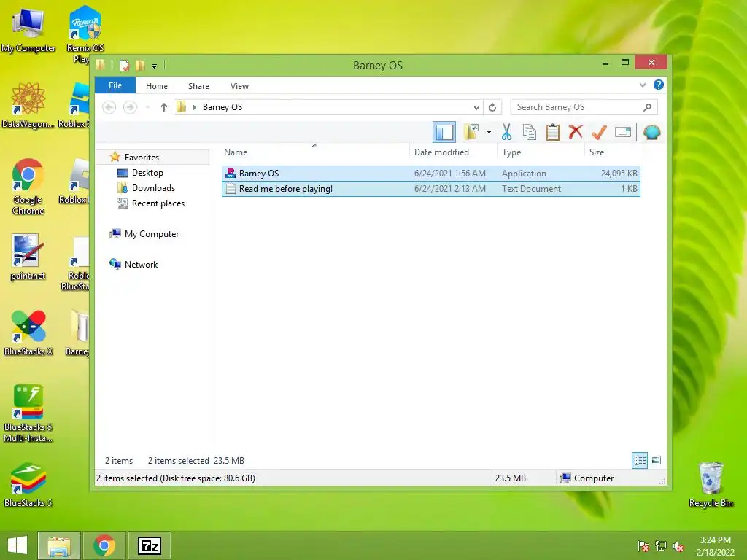747x560 pixels.
Task: Switch to the View ribbon tab
Action: [x=239, y=86]
